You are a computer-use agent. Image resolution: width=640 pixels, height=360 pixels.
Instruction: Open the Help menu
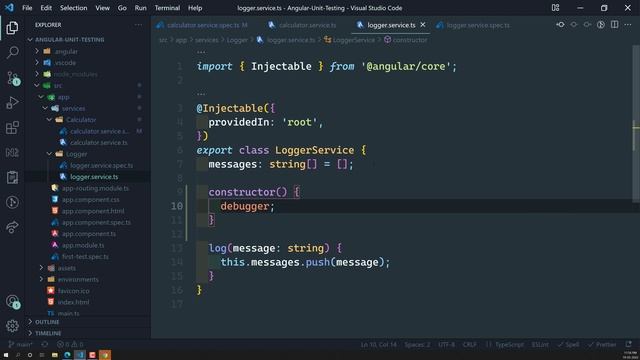pos(195,8)
